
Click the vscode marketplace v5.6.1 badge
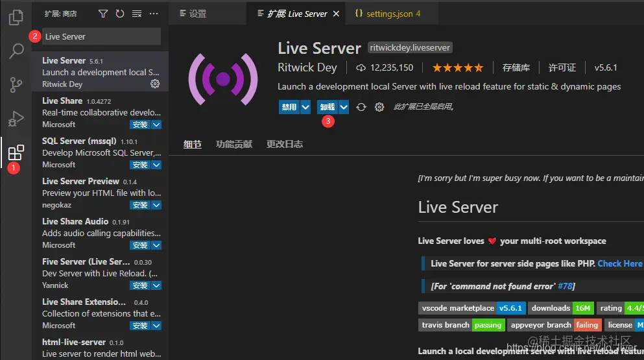tap(472, 308)
